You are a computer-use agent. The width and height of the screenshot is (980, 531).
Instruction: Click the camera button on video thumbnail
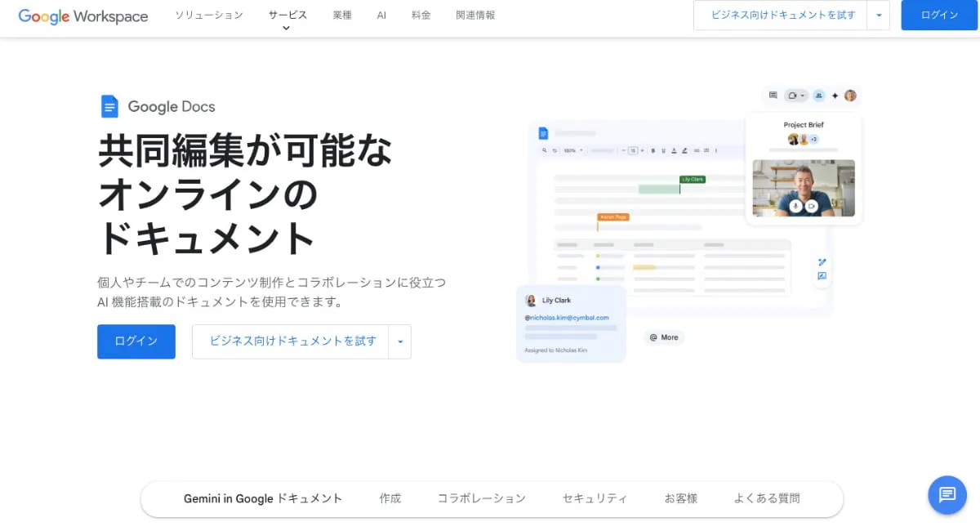coord(811,206)
